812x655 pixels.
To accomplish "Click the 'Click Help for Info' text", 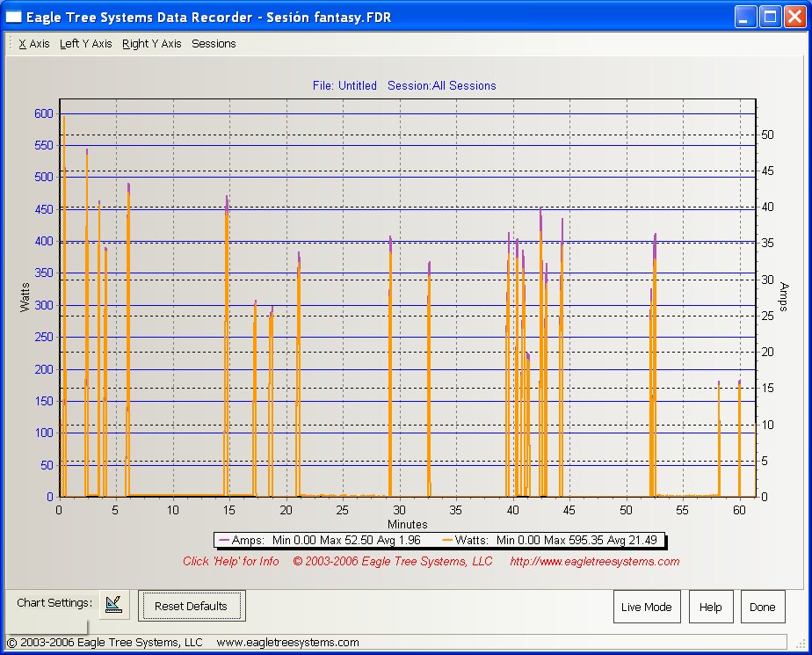I will tap(231, 562).
